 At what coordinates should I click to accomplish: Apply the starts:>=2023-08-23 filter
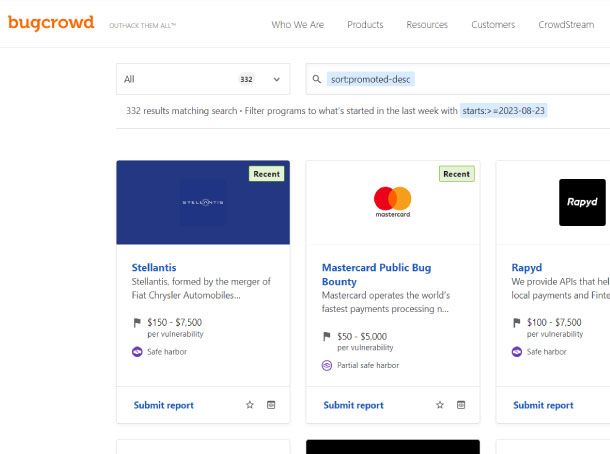(x=503, y=111)
